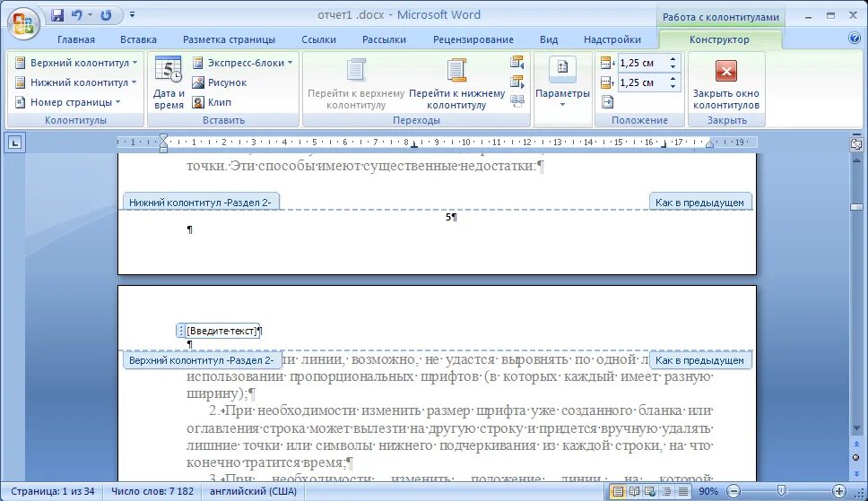Decrease footer distance from bottom

tap(673, 86)
